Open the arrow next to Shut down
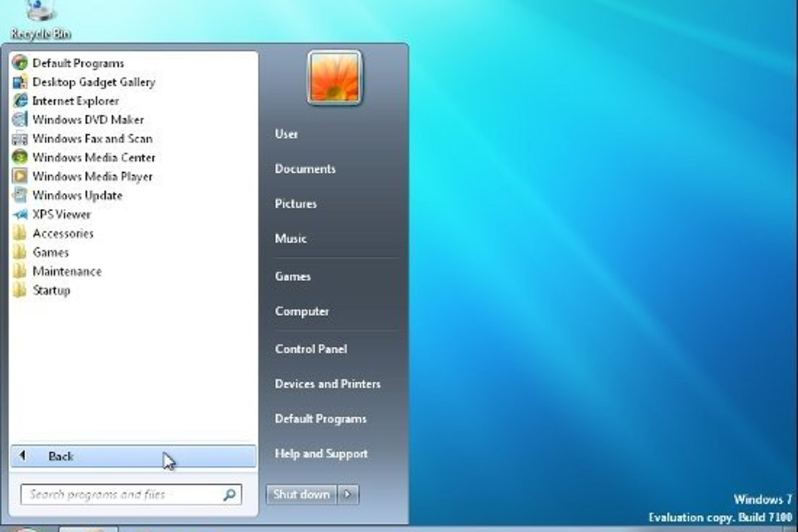 (x=347, y=494)
